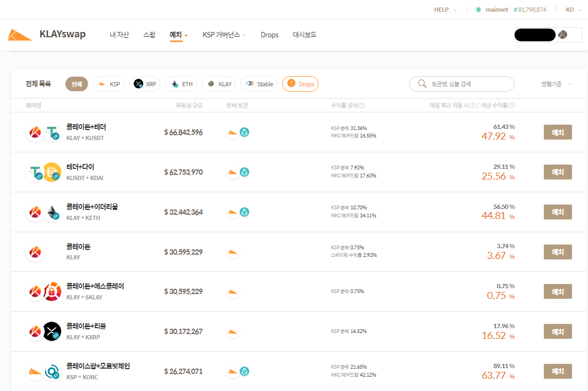Click the 클레이튼+이더리움 pair name
The width and height of the screenshot is (588, 391).
coord(92,207)
